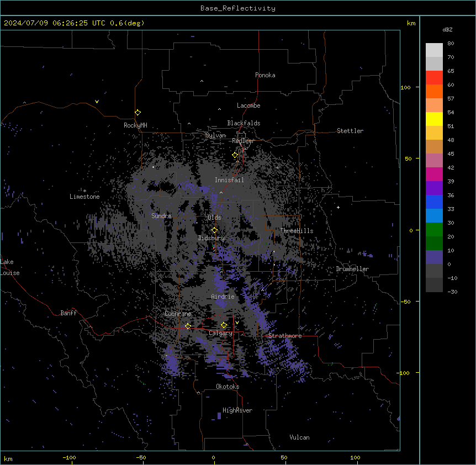
Task: Click the light gray 80 dBZ legend swatch
Action: click(x=434, y=50)
